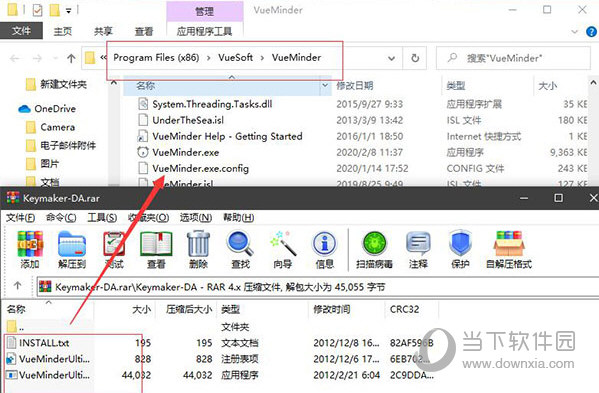The width and height of the screenshot is (599, 393).
Task: Select UnderTheSea.isl file
Action: pyautogui.click(x=188, y=120)
